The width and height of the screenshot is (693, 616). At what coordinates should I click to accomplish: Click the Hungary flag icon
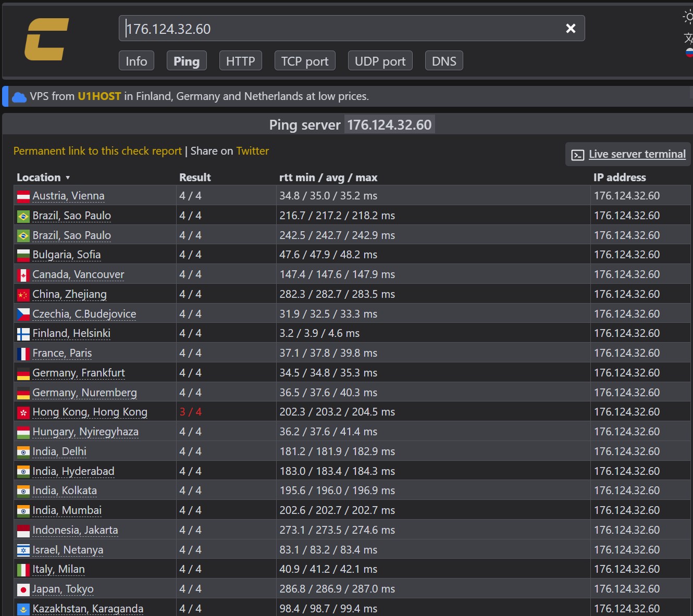coord(23,432)
